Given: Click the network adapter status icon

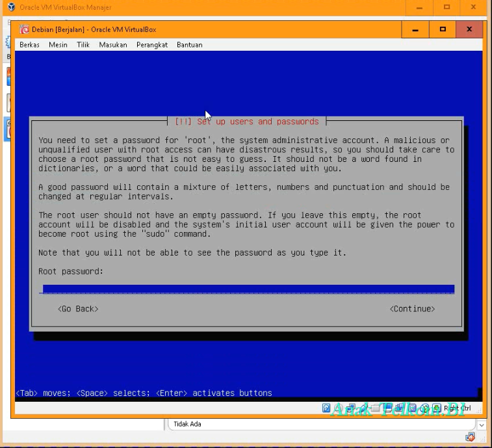Looking at the screenshot, I should [x=351, y=408].
